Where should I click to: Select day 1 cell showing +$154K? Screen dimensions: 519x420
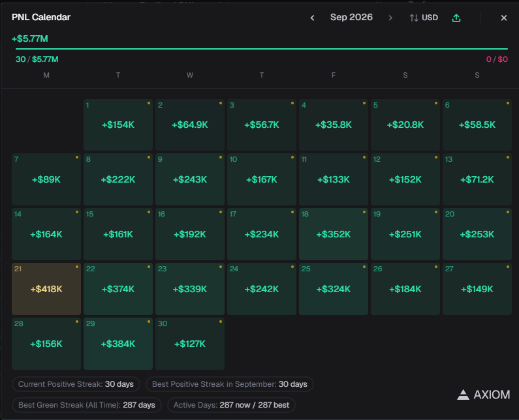tap(118, 125)
